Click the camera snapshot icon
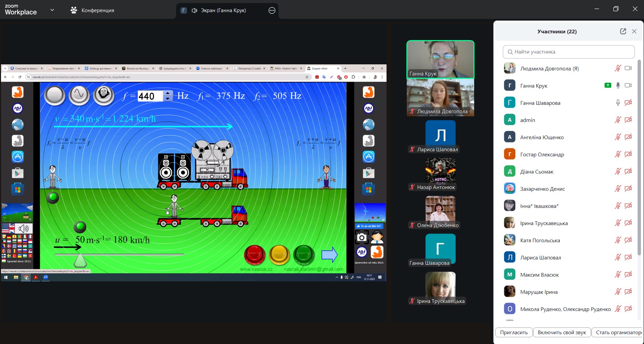Screen dimensions: 644x344 (x=362, y=238)
